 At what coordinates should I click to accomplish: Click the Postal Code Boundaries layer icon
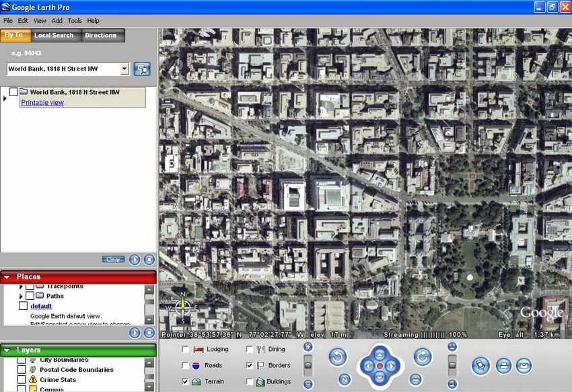(x=33, y=369)
